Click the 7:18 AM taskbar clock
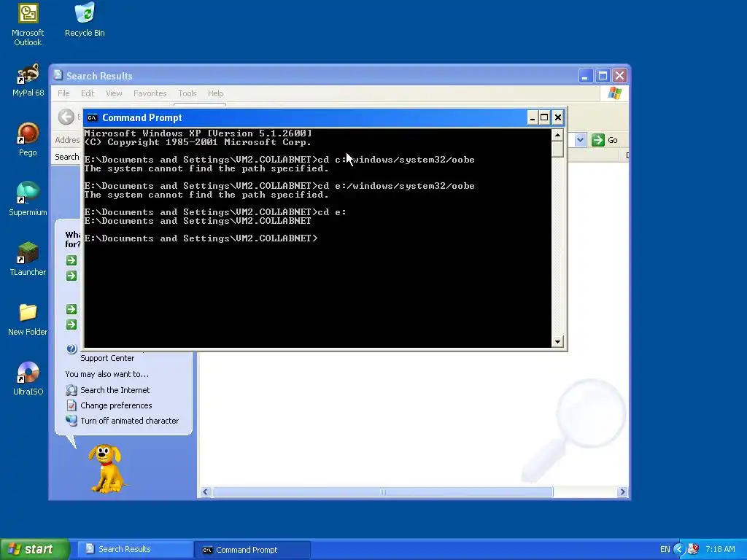 (x=720, y=549)
